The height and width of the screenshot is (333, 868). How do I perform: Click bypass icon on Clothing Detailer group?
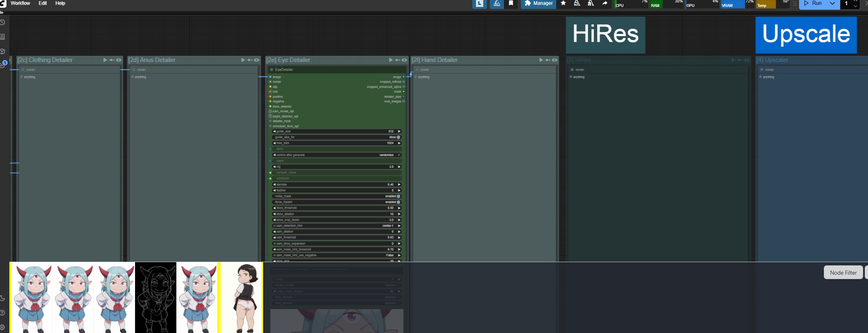point(112,60)
